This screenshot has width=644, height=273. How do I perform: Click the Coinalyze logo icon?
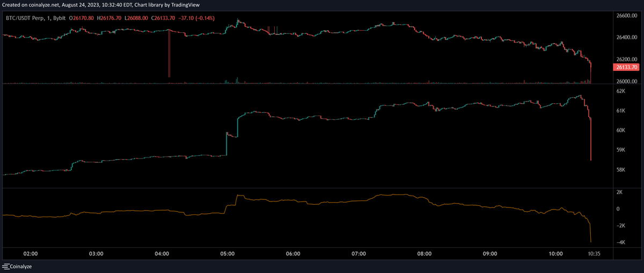click(x=6, y=267)
